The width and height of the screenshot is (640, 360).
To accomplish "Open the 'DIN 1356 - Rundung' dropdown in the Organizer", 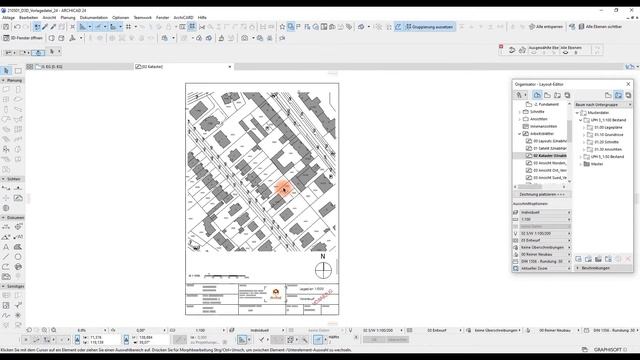I will (x=545, y=262).
